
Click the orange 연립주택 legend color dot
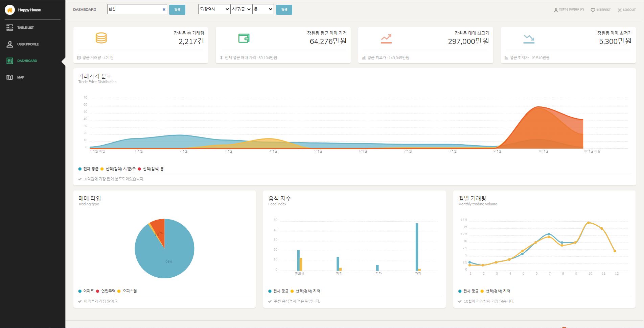pyautogui.click(x=97, y=291)
